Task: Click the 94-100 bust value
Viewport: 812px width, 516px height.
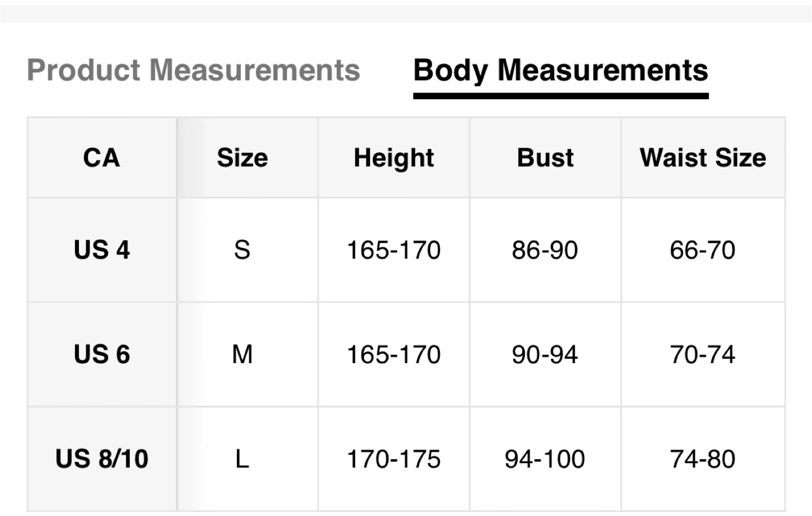Action: [545, 458]
